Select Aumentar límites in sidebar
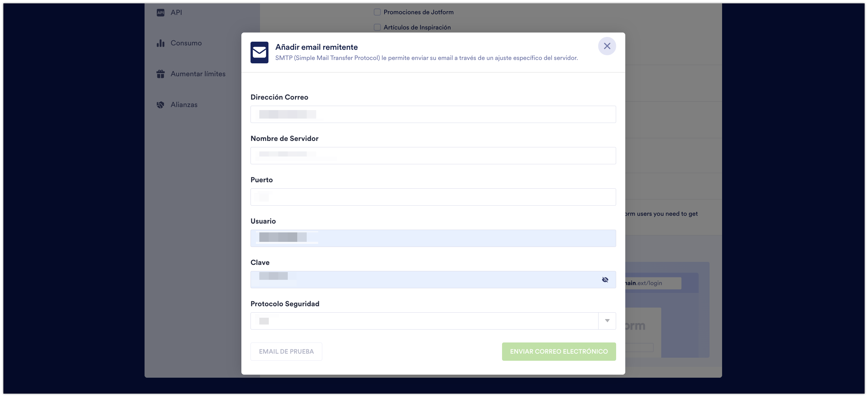This screenshot has width=868, height=397. click(198, 74)
